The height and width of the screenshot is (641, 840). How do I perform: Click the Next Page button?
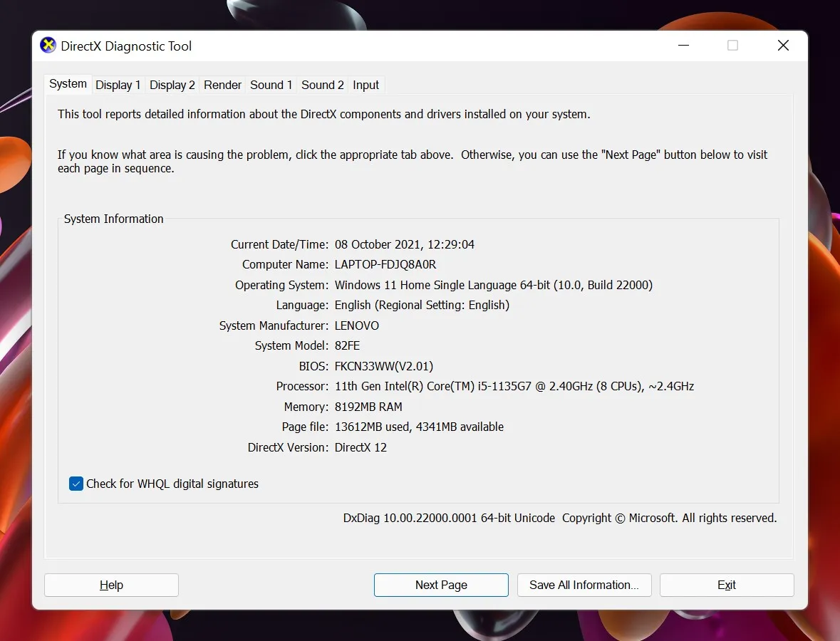[441, 585]
